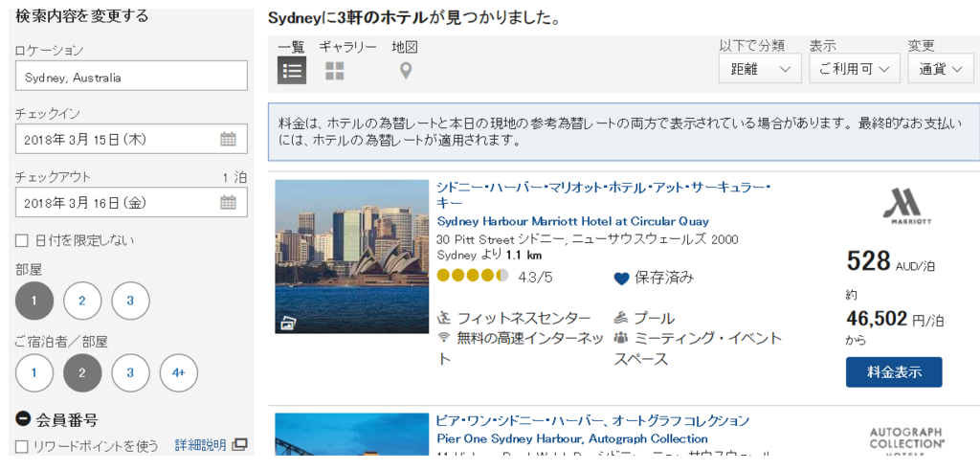
Task: Click 保存済み text
Action: click(664, 279)
